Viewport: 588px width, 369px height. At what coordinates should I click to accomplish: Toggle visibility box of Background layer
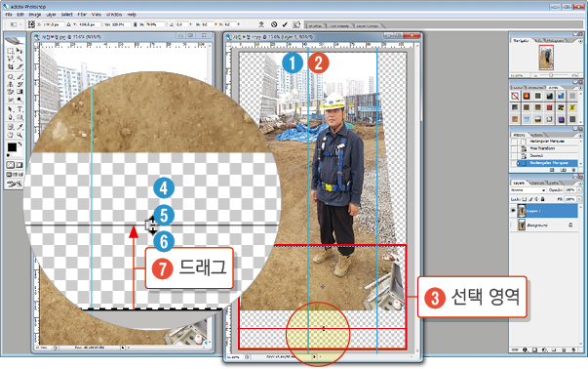tap(513, 225)
